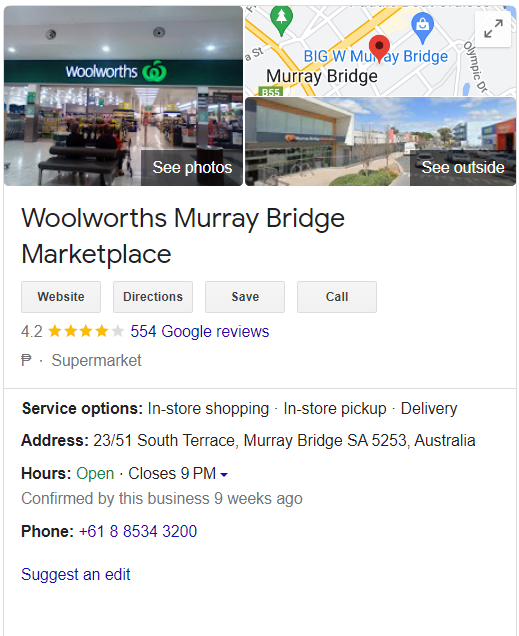Click the blue shopping bag marker
519x636 pixels.
pyautogui.click(x=422, y=28)
